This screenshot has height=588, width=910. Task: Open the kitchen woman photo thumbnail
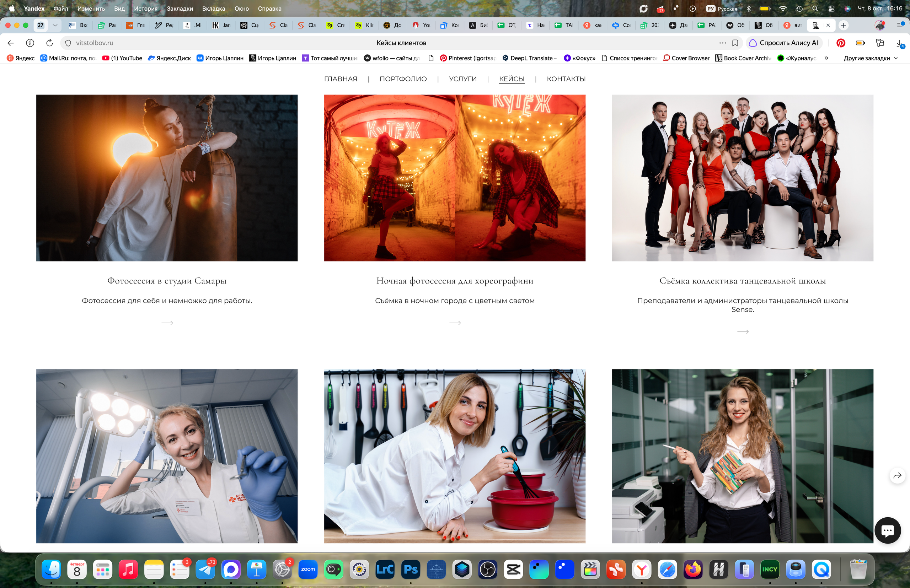(x=455, y=456)
